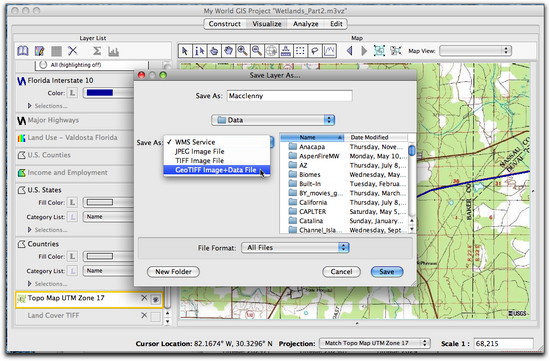Click the Save As filename field
The height and width of the screenshot is (361, 550).
coord(289,96)
